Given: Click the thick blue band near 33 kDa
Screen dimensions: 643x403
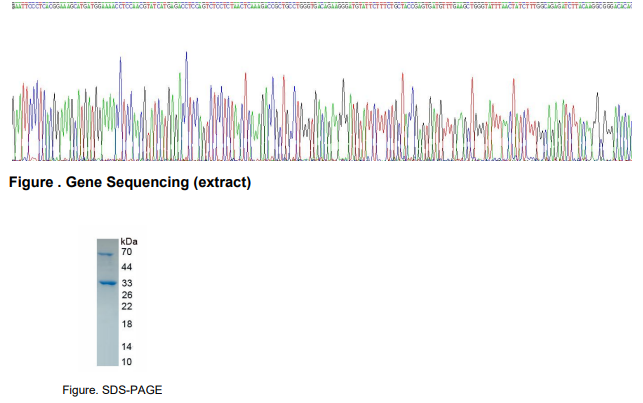Looking at the screenshot, I should click(107, 283).
